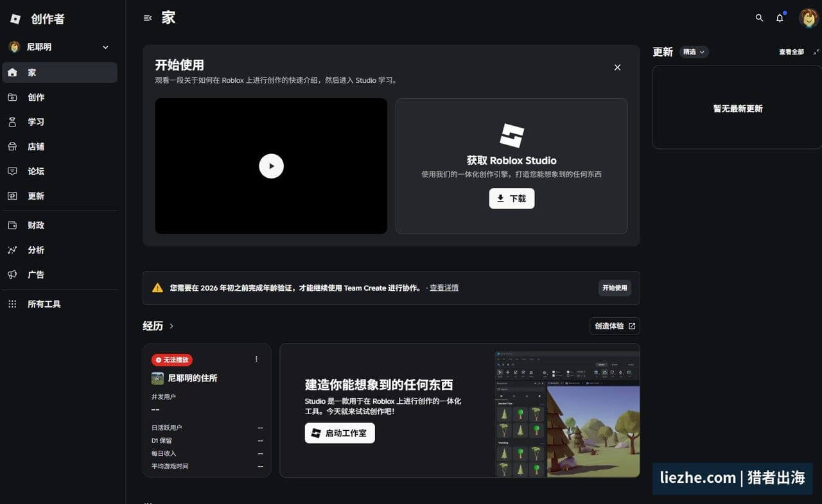Collapse the sidebar with the menu toggle icon
Viewport: 822px width, 504px height.
coord(148,18)
